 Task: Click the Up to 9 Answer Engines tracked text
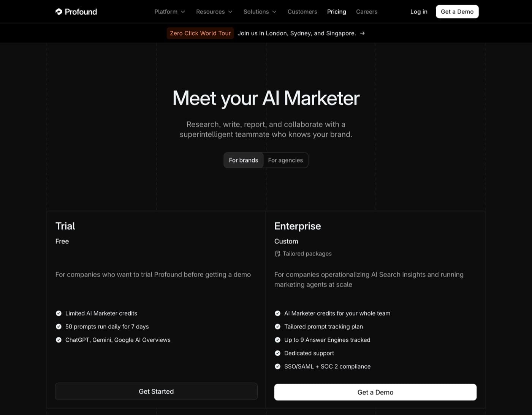click(x=327, y=340)
